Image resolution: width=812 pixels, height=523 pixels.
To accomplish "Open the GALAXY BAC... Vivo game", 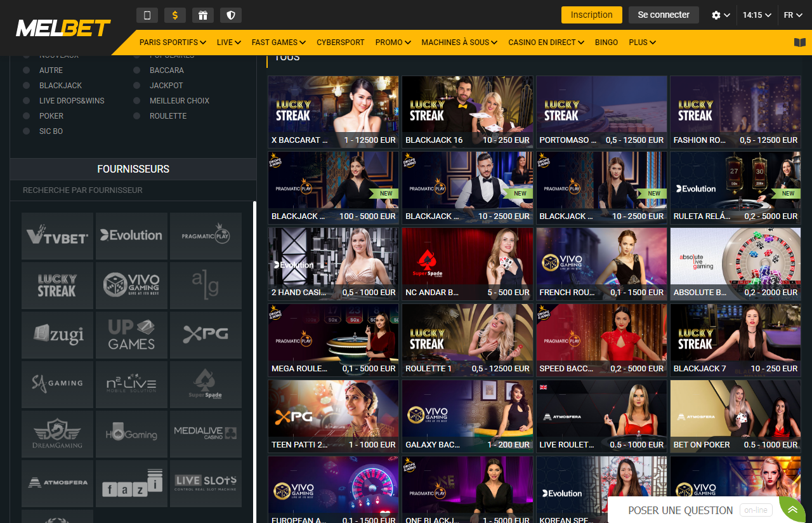I will pyautogui.click(x=468, y=417).
